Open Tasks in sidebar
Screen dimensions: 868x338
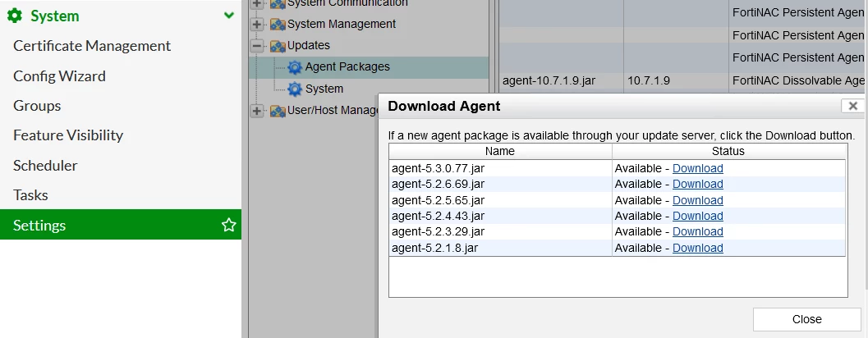click(30, 195)
